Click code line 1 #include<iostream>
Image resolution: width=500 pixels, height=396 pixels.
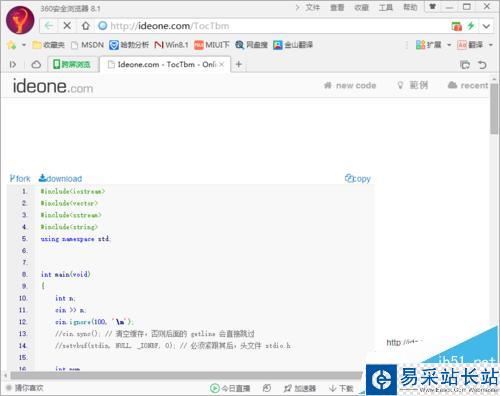tap(73, 191)
